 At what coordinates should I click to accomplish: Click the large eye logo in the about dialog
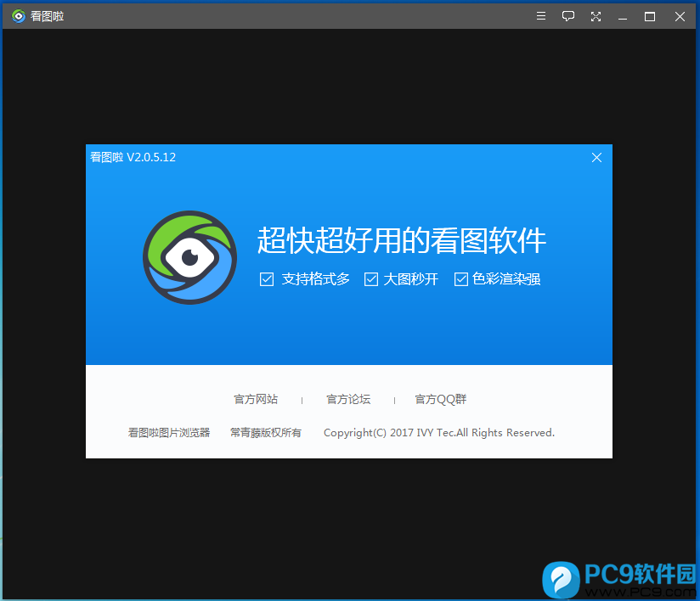click(x=189, y=257)
